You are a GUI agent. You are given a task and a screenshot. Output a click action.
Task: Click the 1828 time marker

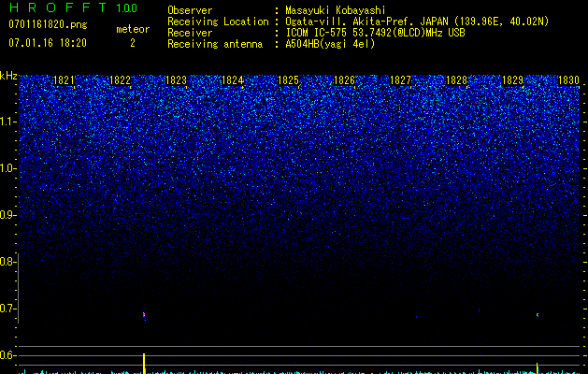point(456,80)
